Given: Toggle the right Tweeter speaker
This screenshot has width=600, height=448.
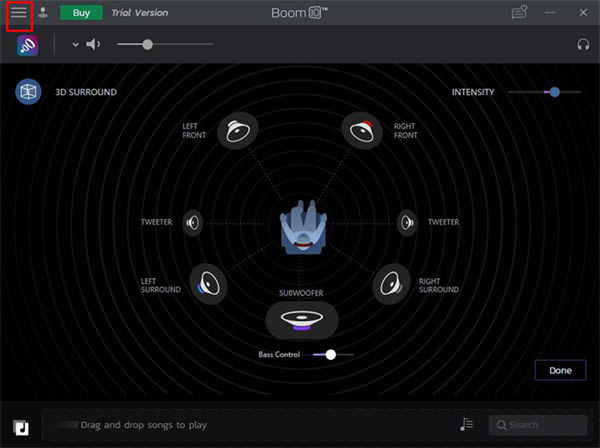Looking at the screenshot, I should click(x=407, y=222).
